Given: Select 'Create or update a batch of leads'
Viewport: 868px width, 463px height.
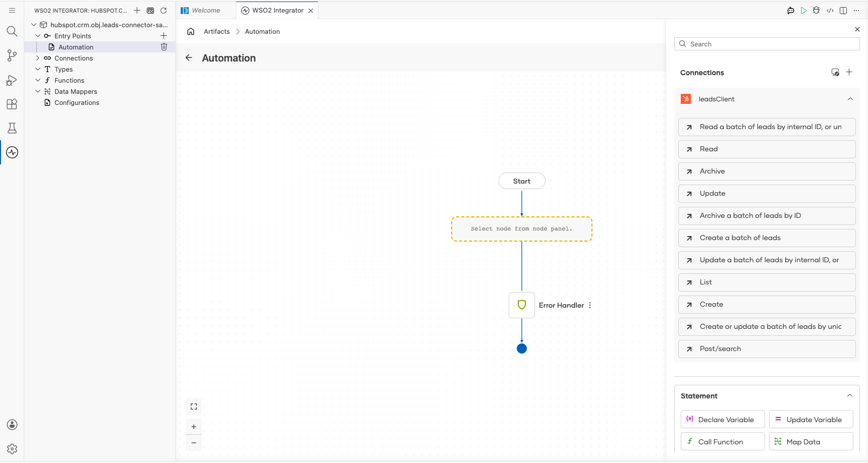Looking at the screenshot, I should tap(767, 326).
